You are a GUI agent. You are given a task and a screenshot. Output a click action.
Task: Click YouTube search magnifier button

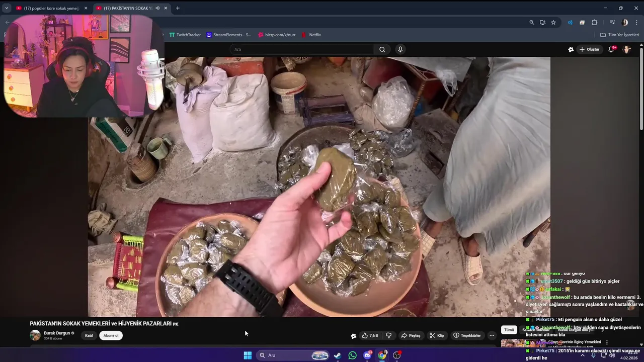click(382, 49)
